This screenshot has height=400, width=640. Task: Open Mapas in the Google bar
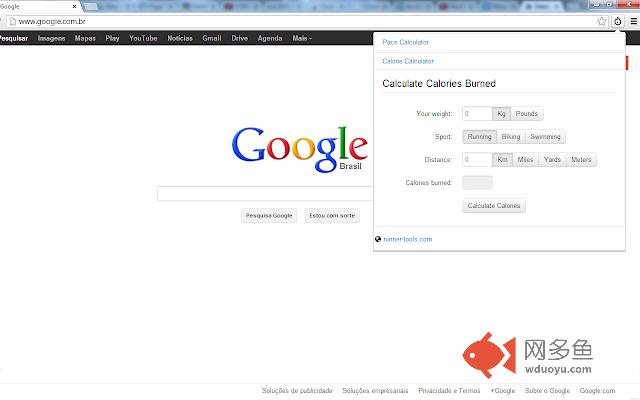click(x=85, y=38)
